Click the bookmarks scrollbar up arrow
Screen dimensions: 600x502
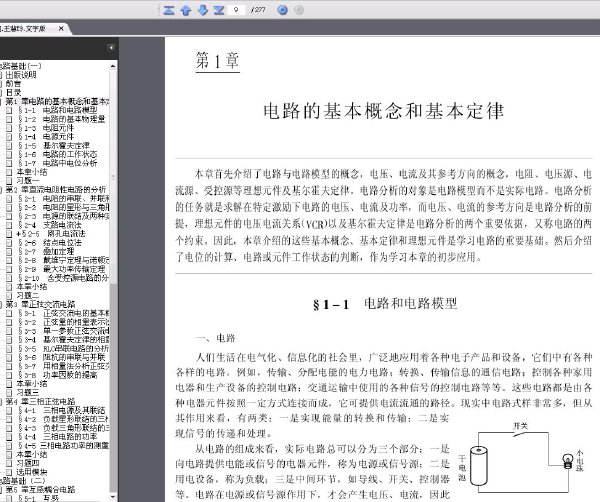113,66
